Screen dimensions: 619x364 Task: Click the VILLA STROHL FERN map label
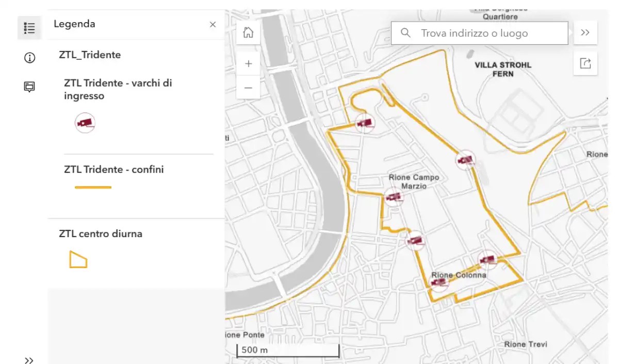[503, 69]
